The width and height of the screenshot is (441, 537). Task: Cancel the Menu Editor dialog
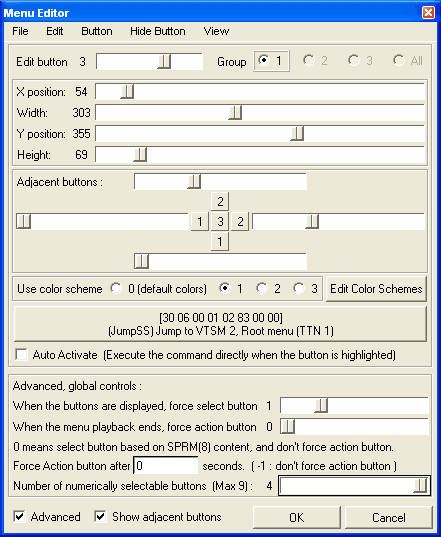[x=389, y=517]
